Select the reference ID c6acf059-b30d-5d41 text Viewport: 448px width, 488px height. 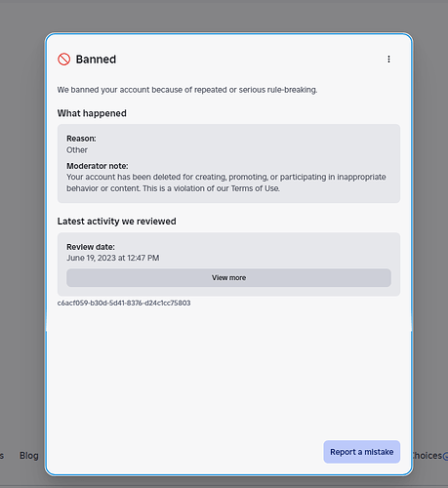click(x=124, y=303)
